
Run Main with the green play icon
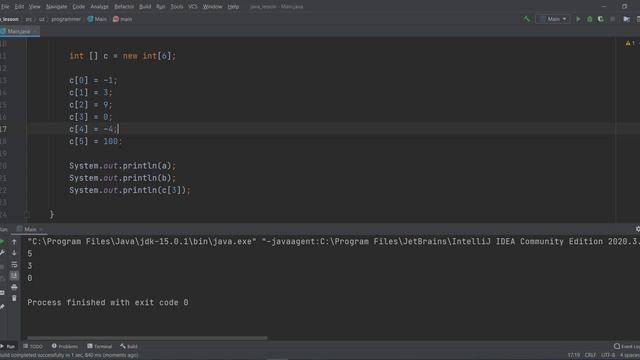point(578,19)
